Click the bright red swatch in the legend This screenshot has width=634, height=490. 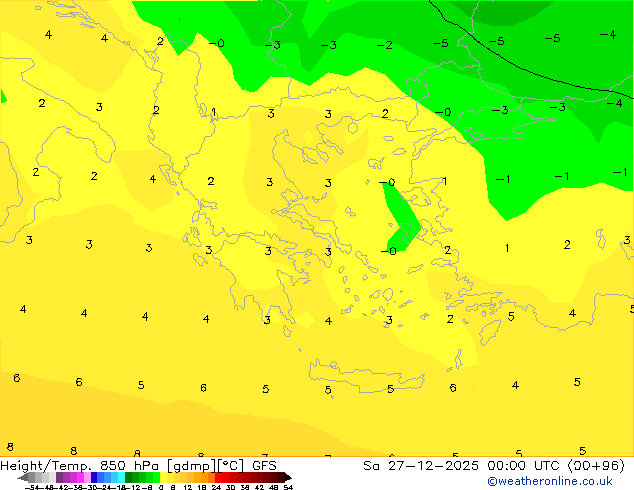219,477
